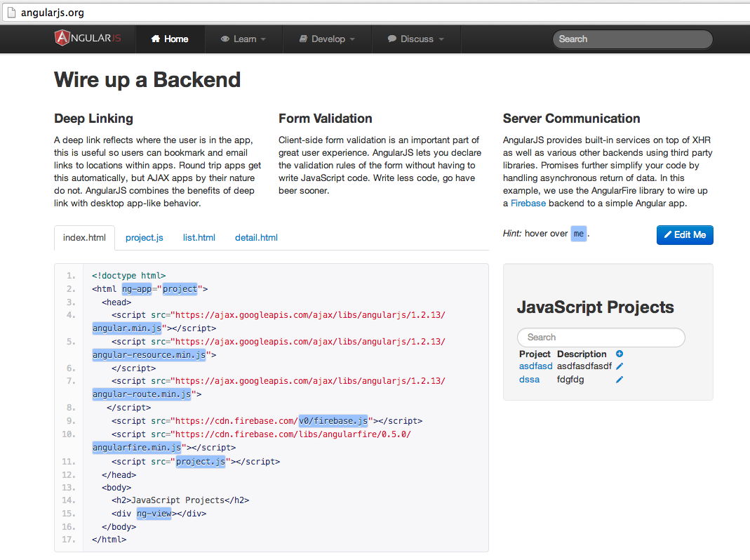The image size is (750, 560).
Task: Click highlighted angular-route.min.js in code
Action: click(x=142, y=394)
